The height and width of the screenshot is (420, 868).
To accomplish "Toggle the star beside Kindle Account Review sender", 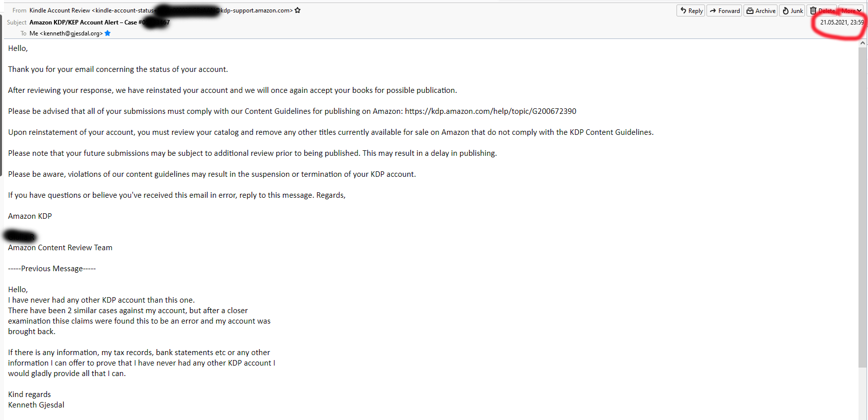I will click(x=297, y=10).
